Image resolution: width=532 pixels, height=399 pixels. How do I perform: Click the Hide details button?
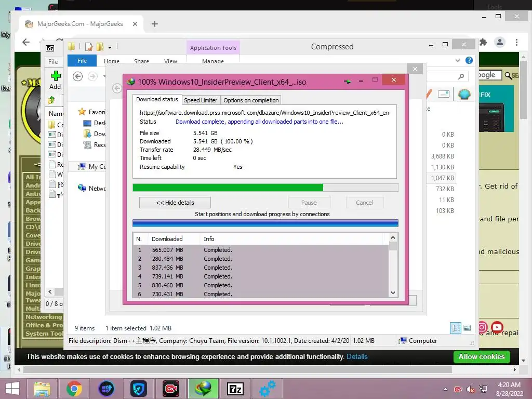coord(175,203)
